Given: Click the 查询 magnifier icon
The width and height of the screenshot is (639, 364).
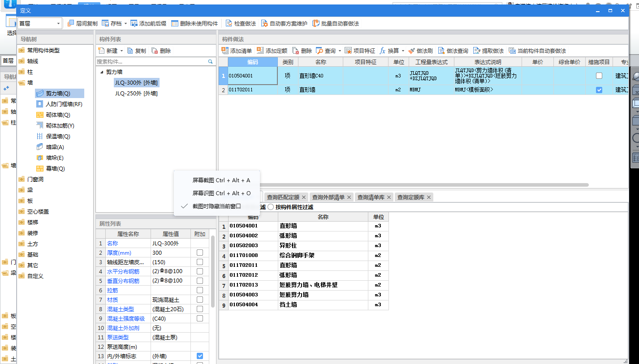Looking at the screenshot, I should click(319, 51).
